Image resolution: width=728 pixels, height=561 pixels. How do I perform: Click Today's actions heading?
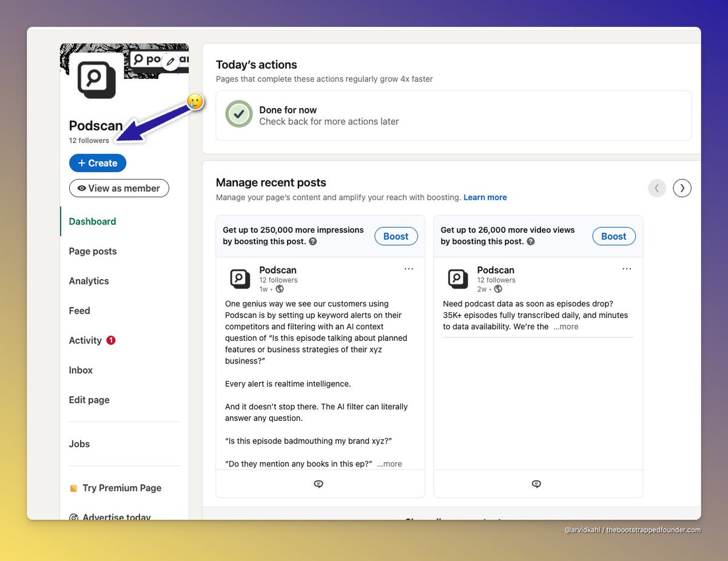257,65
